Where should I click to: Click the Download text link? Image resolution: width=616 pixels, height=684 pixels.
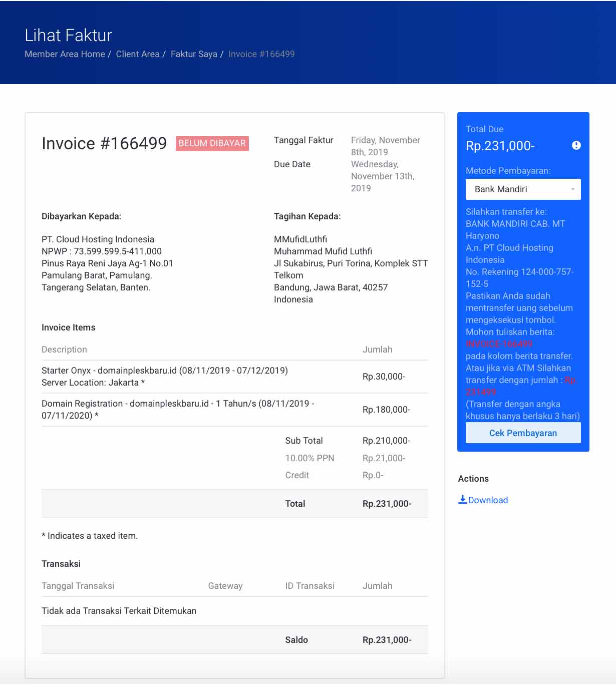point(488,500)
